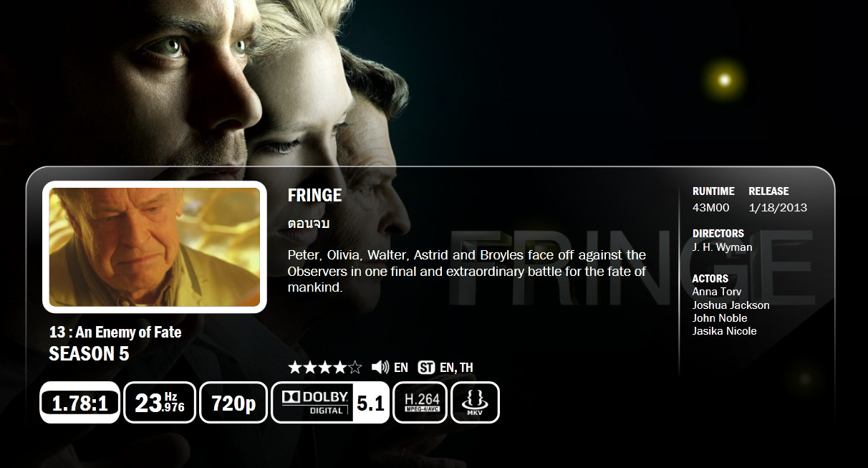This screenshot has height=468, width=868.
Task: Click the FRINGE show title
Action: 314,195
